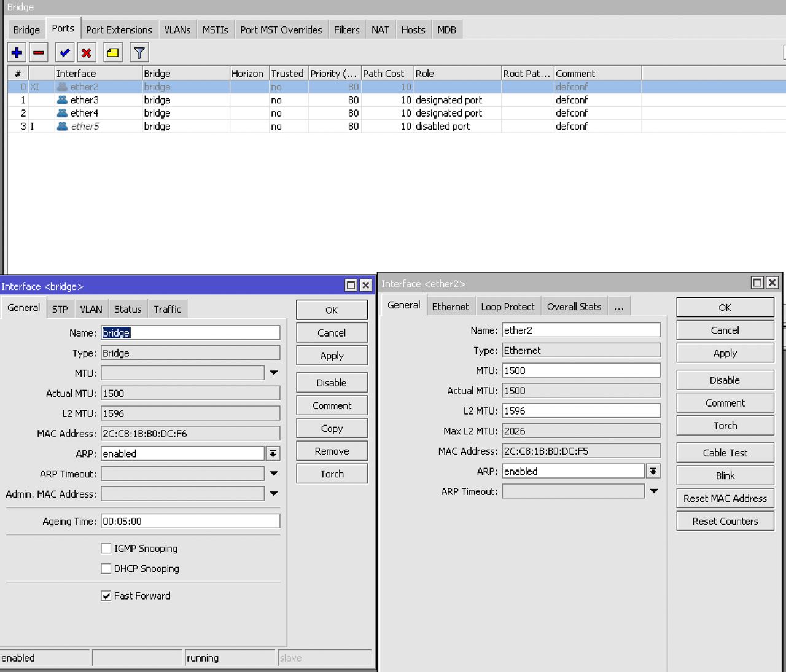Click the ether3 interface icon in port list

coord(62,100)
